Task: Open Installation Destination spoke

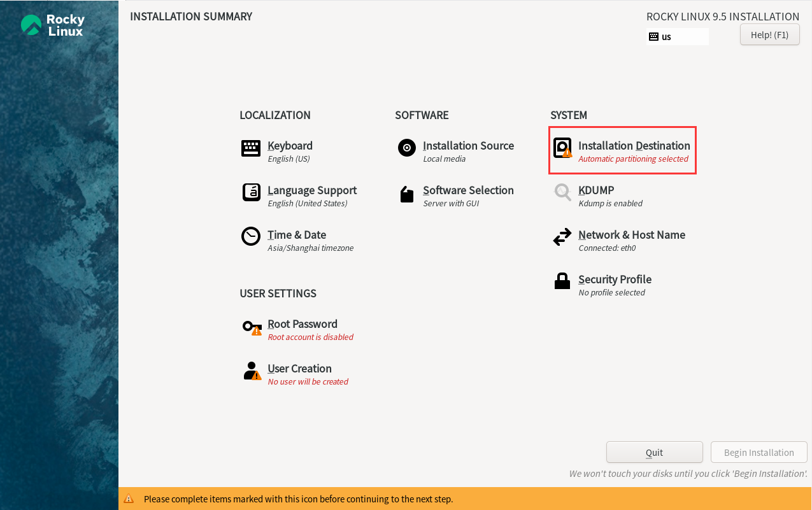Action: pyautogui.click(x=634, y=146)
